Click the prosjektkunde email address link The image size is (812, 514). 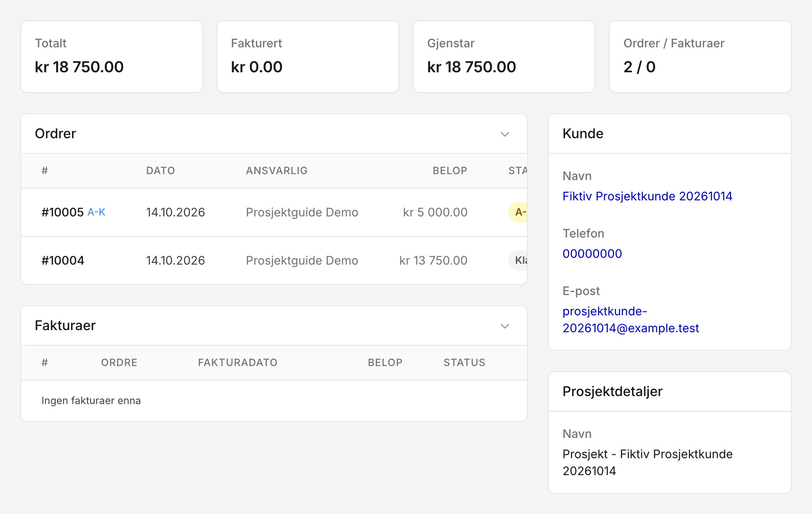point(631,320)
